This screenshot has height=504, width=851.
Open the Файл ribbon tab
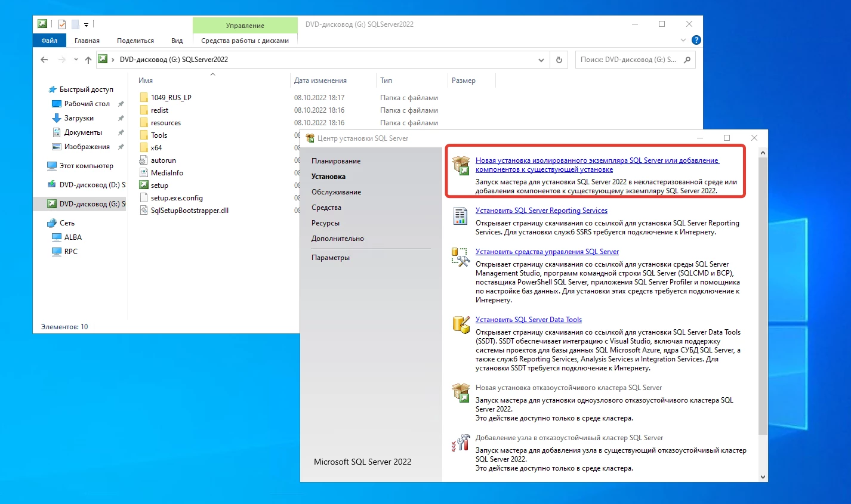coord(50,41)
